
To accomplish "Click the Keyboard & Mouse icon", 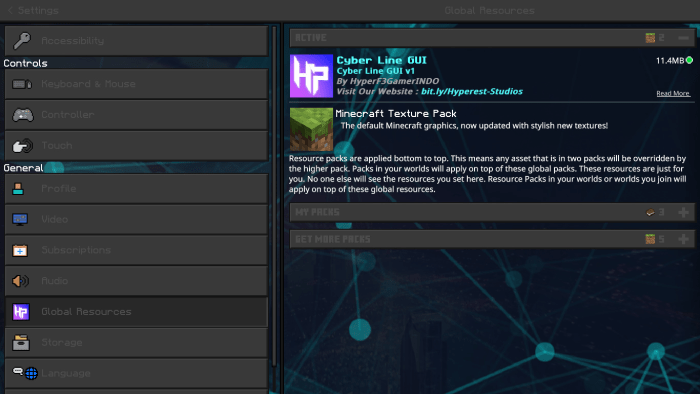I will [x=22, y=84].
